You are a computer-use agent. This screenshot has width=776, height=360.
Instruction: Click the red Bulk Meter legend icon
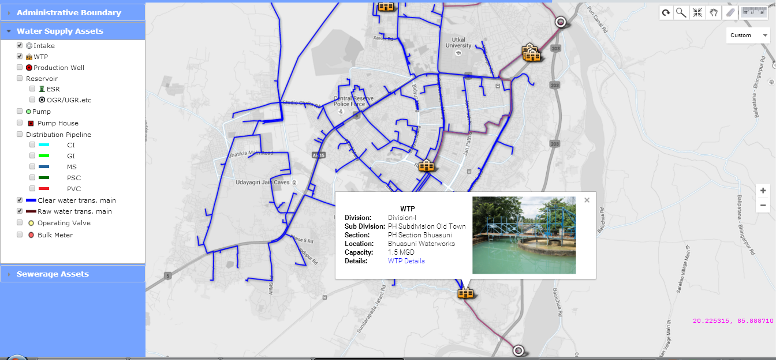(x=31, y=235)
